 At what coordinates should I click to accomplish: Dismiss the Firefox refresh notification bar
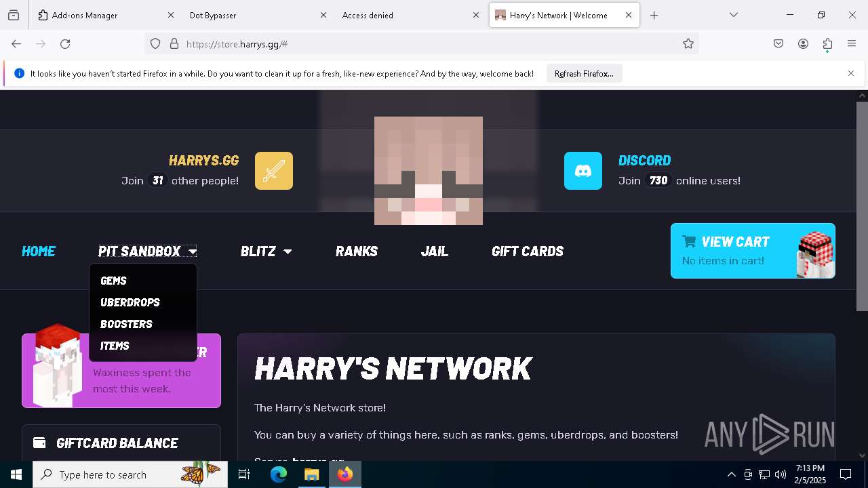[x=851, y=73]
